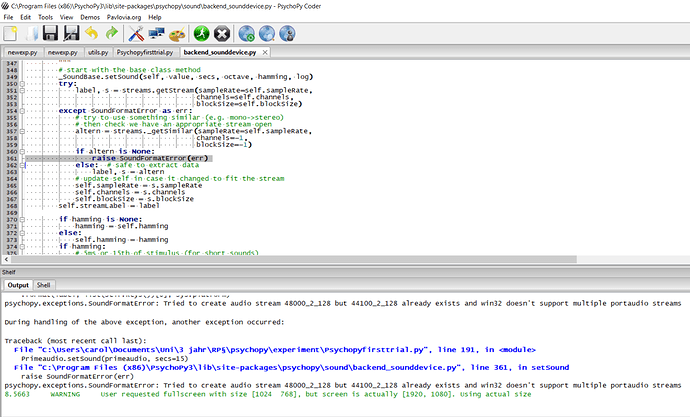Open the traceback link to backend_sounddevice.py line 361

pos(291,367)
